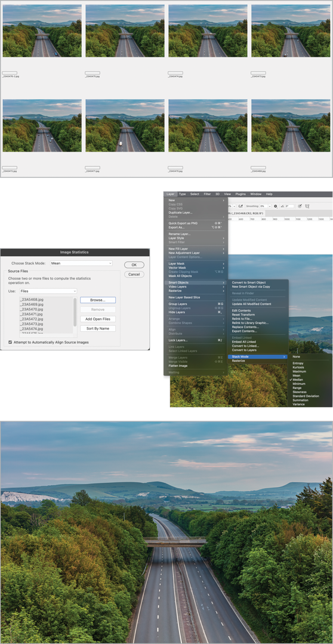333x644 pixels.
Task: Enable Attempt to Automatically Align Source Images
Action: click(x=10, y=342)
